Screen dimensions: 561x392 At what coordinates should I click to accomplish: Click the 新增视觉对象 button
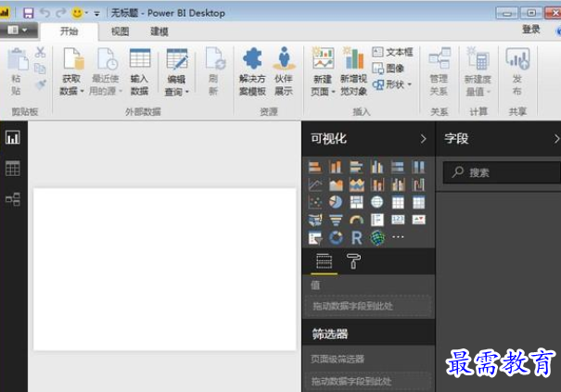pyautogui.click(x=354, y=71)
